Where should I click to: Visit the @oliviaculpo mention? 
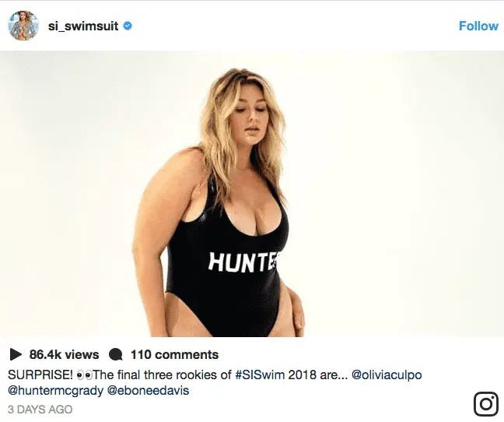[387, 375]
